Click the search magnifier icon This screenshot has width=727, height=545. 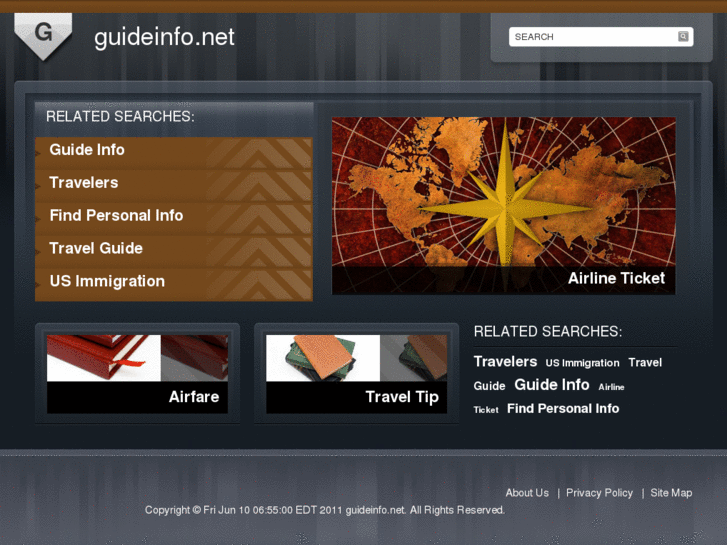tap(683, 37)
